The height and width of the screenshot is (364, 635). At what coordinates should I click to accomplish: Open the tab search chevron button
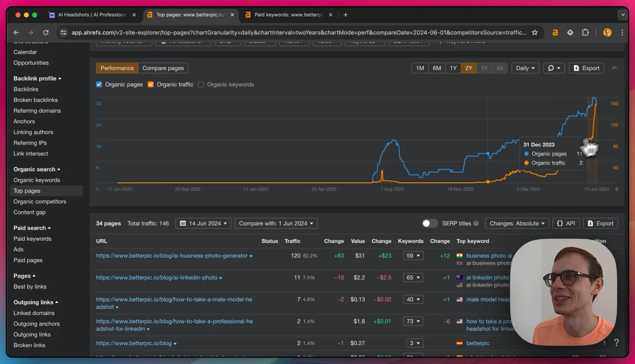623,15
